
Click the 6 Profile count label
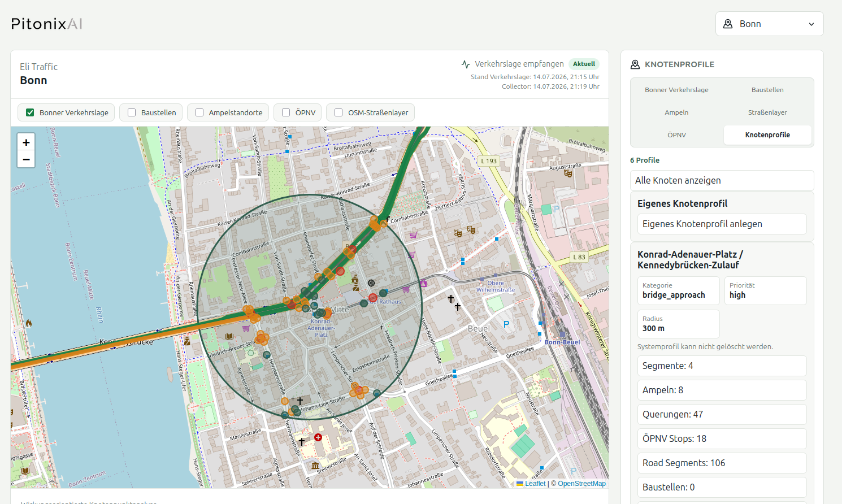point(645,160)
